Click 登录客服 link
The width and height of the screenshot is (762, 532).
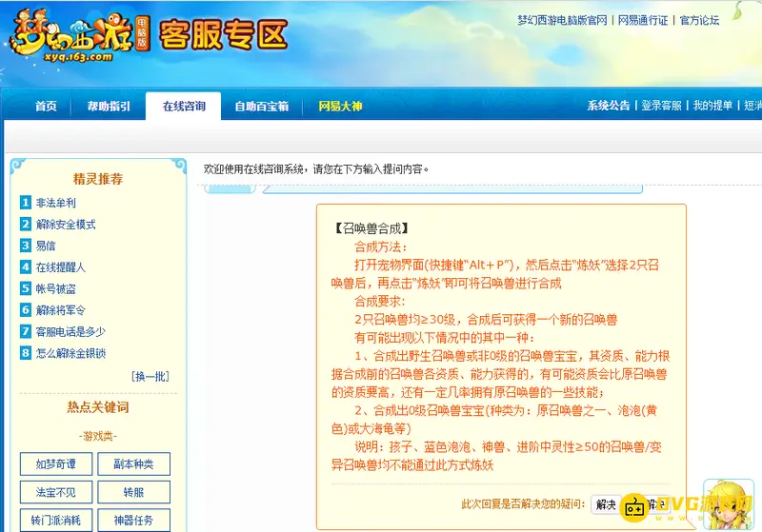661,106
